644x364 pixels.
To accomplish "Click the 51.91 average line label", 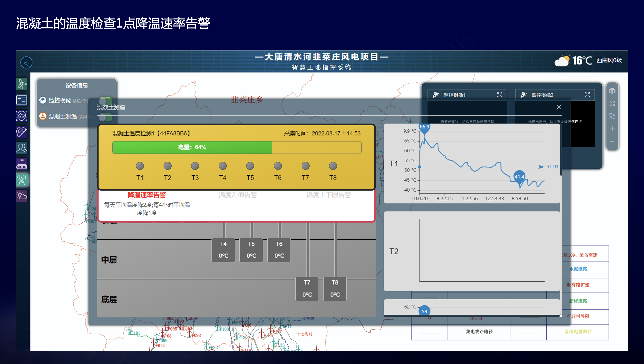I will pos(552,167).
